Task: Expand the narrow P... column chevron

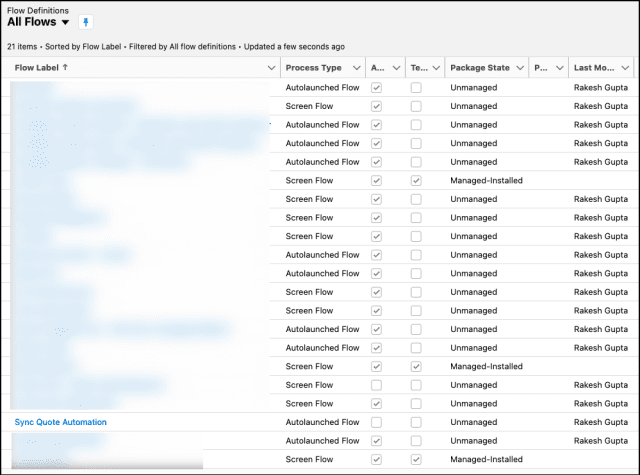Action: click(x=556, y=68)
